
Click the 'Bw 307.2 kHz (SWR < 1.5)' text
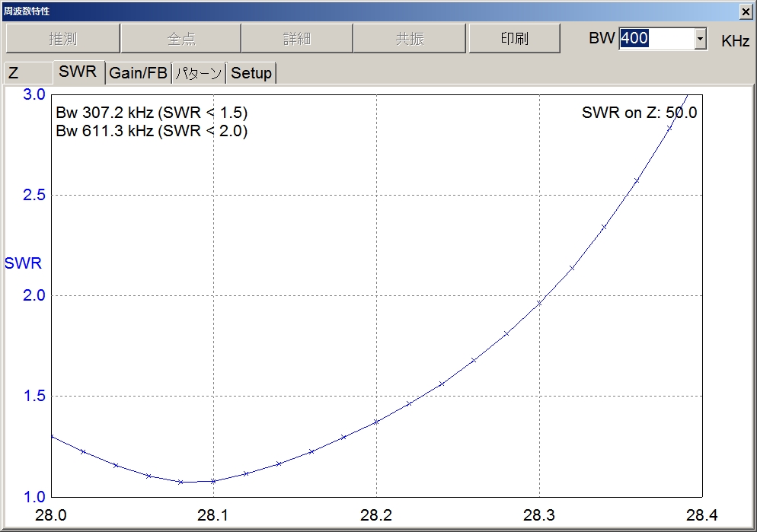(152, 113)
